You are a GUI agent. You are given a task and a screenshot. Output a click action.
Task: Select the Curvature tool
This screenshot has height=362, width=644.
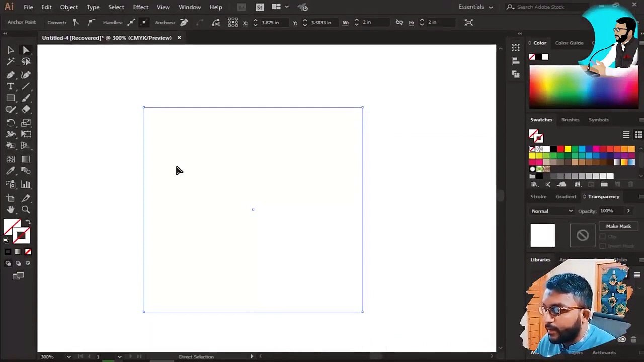point(26,75)
